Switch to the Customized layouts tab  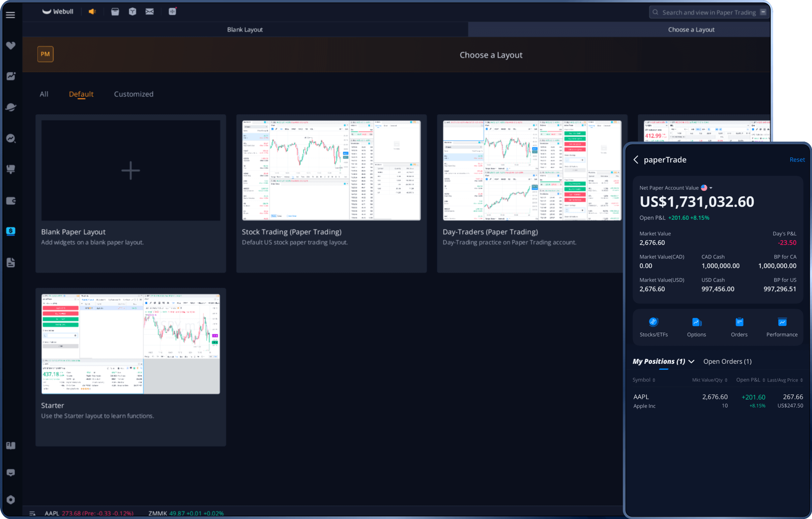[x=133, y=94]
